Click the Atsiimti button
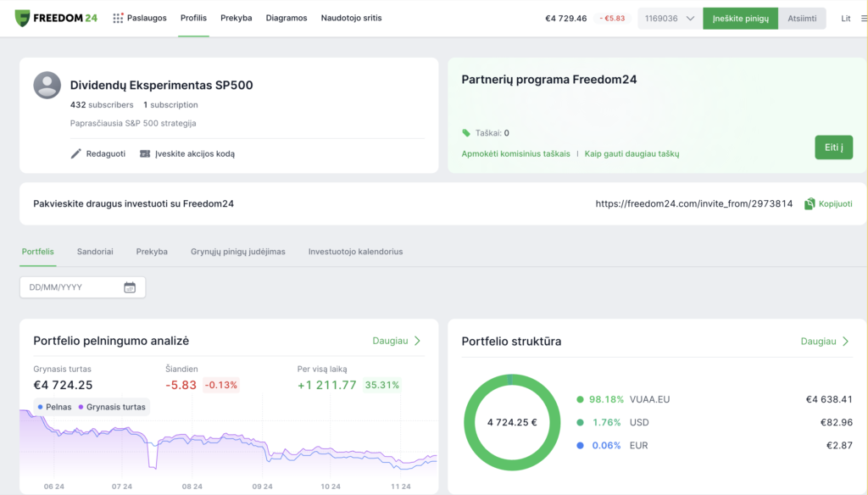This screenshot has width=868, height=495. (x=802, y=19)
